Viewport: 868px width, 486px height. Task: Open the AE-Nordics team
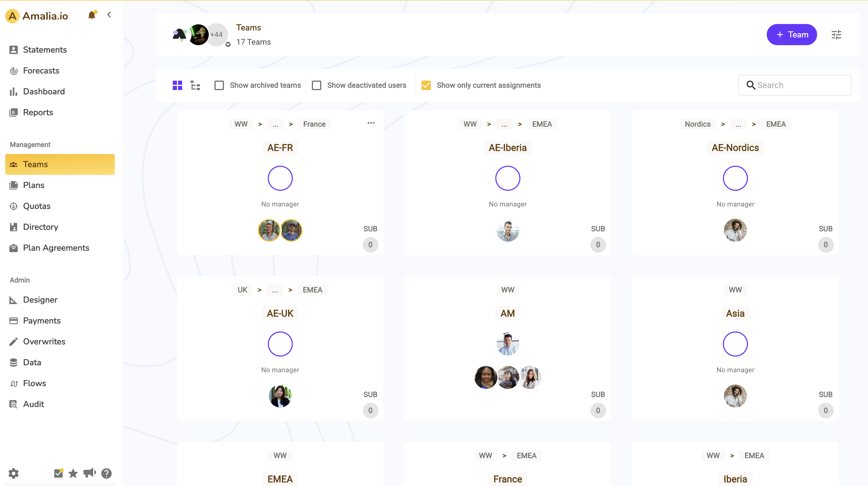[x=735, y=148]
